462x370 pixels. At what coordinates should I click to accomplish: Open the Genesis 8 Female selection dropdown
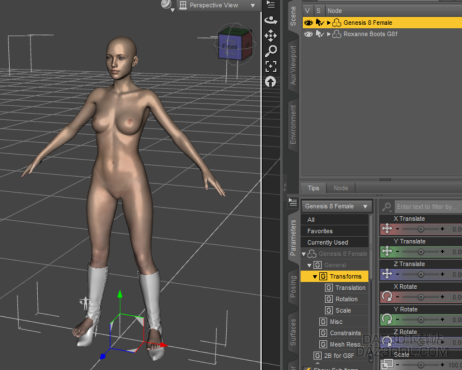(337, 206)
